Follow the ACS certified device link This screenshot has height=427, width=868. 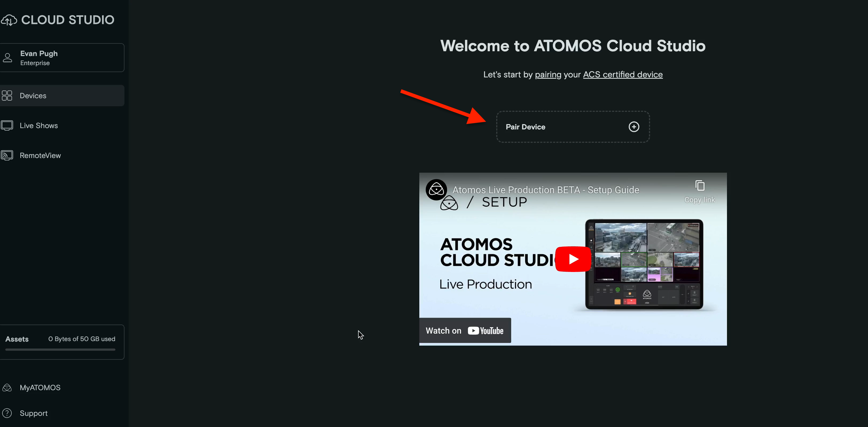pyautogui.click(x=623, y=75)
